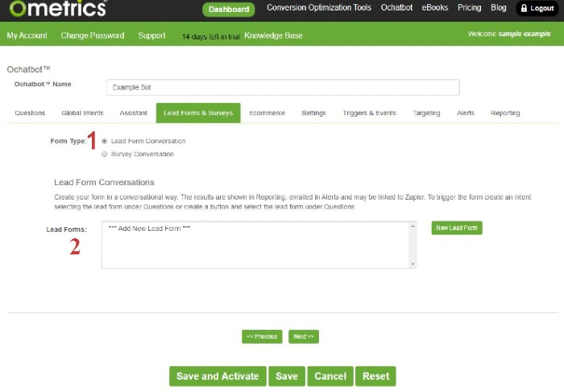The height and width of the screenshot is (392, 564).
Task: Click the New Lead Form button
Action: tap(457, 228)
